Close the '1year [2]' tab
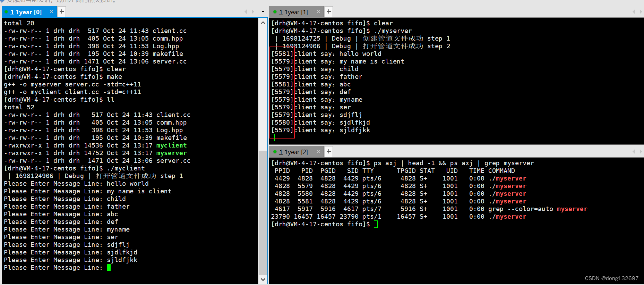This screenshot has width=644, height=285. (x=318, y=151)
